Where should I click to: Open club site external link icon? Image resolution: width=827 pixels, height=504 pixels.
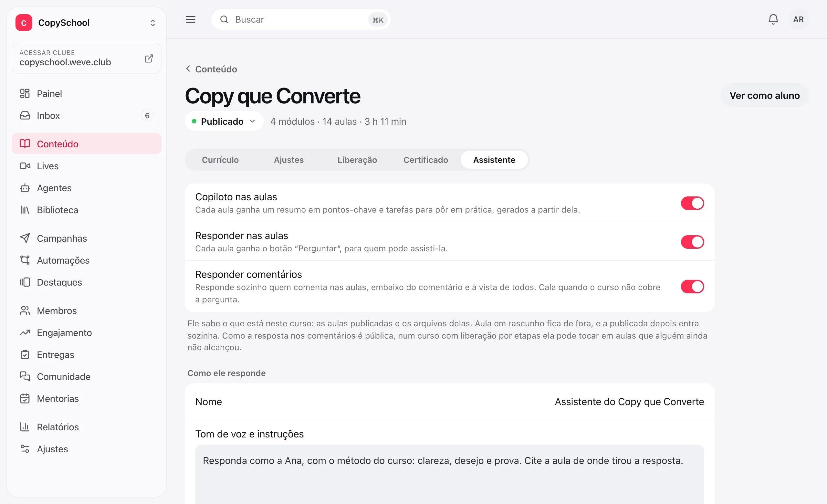[149, 58]
